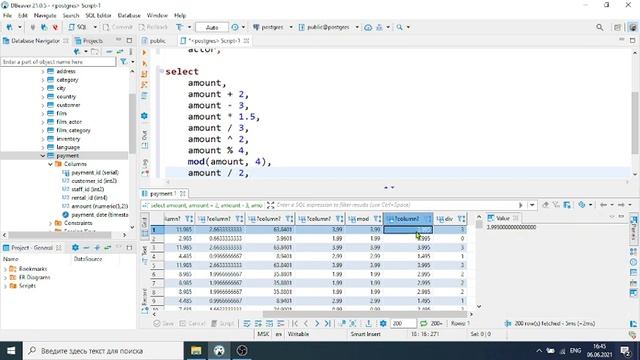Screen dimensions: 640x360
Task: Expand the address table node
Action: [43, 71]
